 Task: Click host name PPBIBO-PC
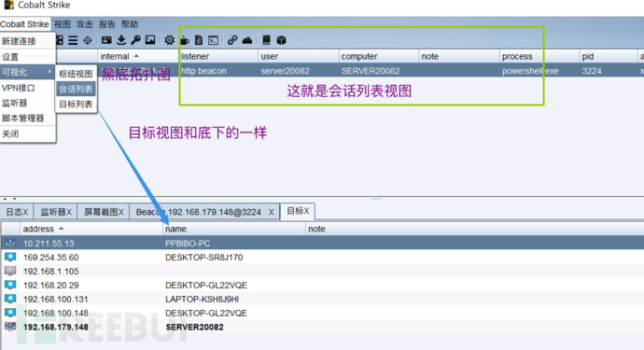(188, 244)
